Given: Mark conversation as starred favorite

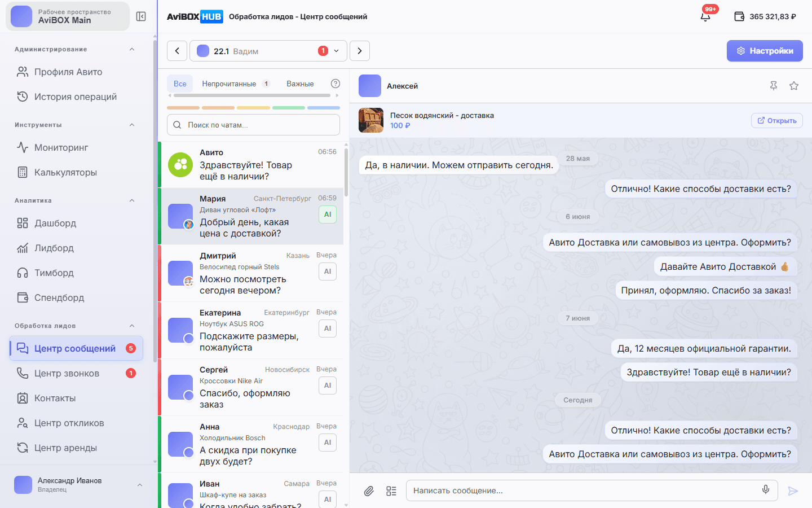Looking at the screenshot, I should (794, 86).
